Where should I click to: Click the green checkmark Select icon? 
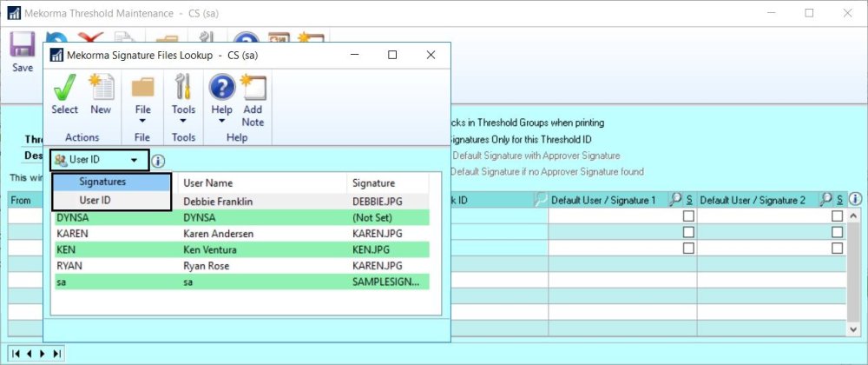(x=64, y=88)
